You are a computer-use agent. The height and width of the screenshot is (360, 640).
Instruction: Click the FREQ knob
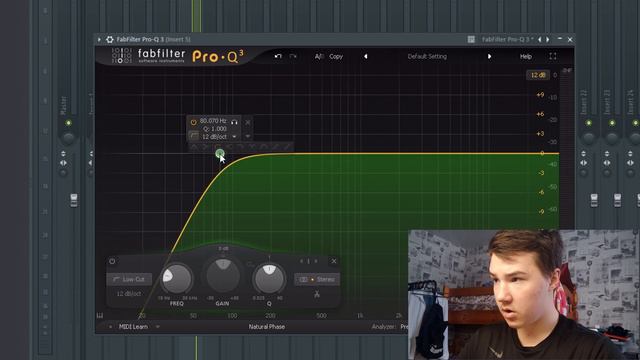tap(177, 279)
